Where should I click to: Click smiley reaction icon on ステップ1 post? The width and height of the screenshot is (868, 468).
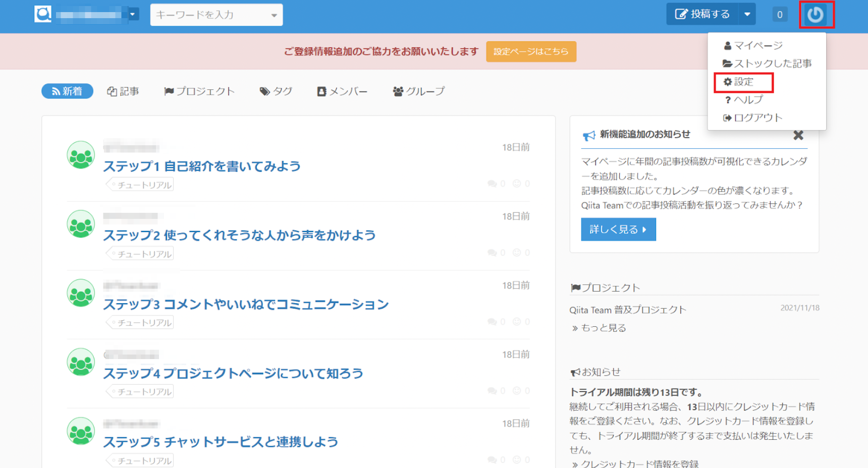click(x=517, y=184)
